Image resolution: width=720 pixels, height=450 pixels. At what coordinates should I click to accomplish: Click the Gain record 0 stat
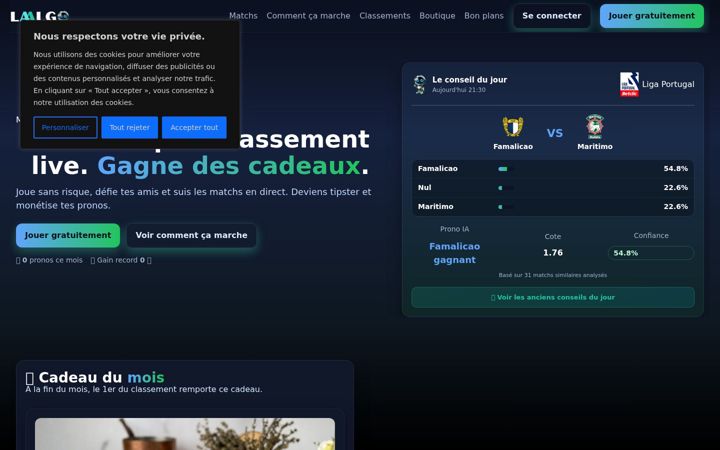121,260
